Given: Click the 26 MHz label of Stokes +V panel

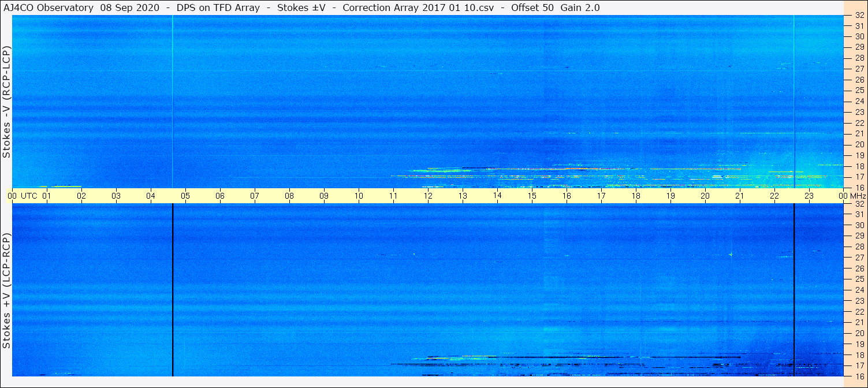Looking at the screenshot, I should (x=859, y=268).
